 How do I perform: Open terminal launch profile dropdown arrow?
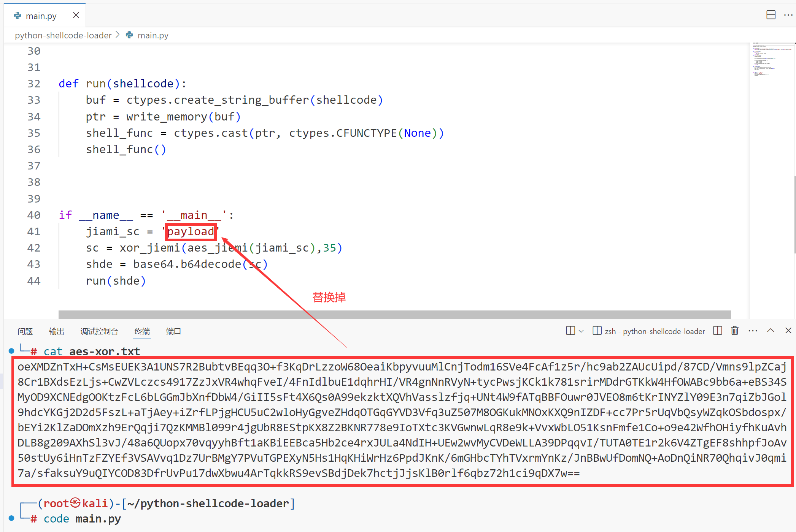click(x=581, y=331)
